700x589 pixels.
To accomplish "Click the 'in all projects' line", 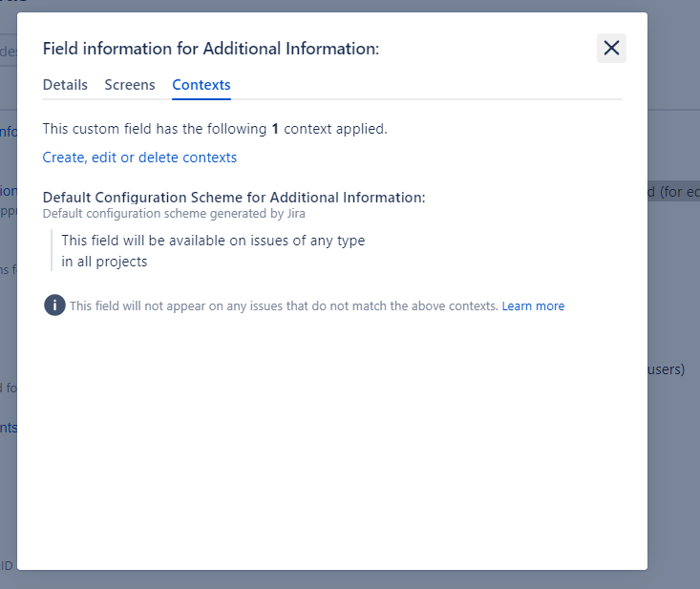I will coord(104,262).
